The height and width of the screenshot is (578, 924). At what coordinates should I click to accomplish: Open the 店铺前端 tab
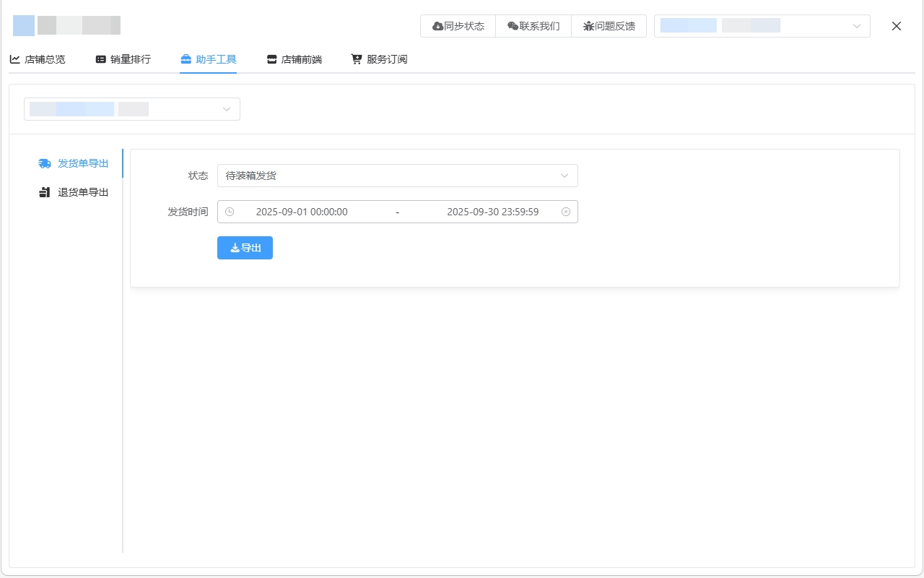[293, 59]
